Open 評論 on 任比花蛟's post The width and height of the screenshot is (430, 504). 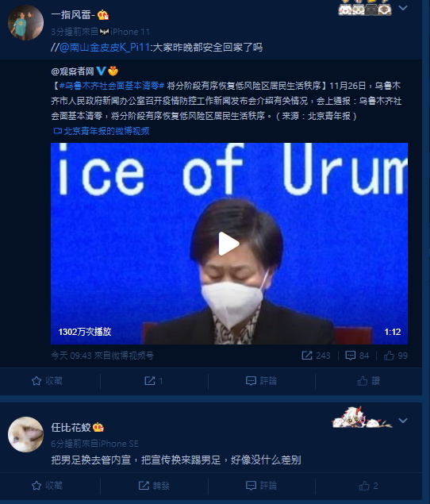point(261,486)
